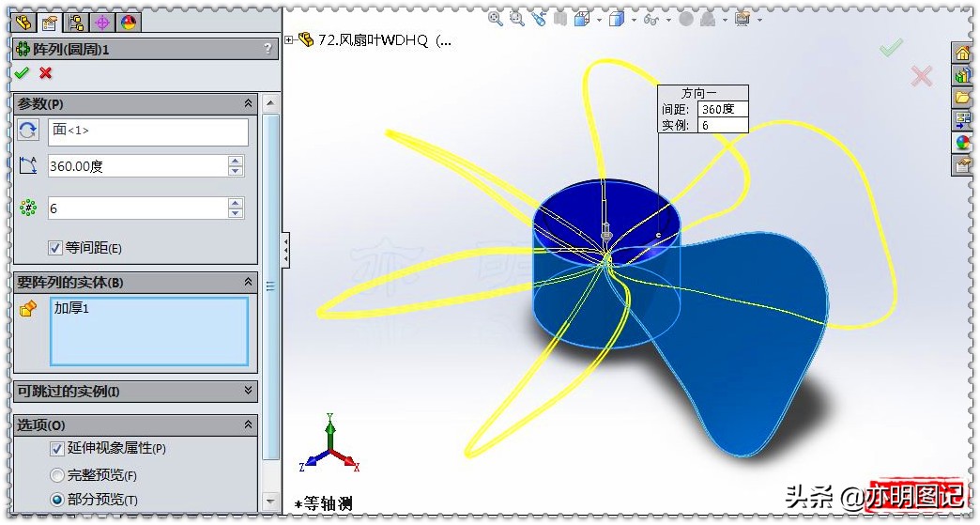Open Apply Scene dropdown arrow

point(725,20)
